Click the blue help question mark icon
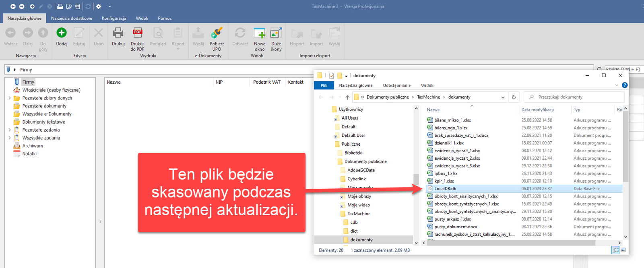The height and width of the screenshot is (268, 644). tap(624, 85)
